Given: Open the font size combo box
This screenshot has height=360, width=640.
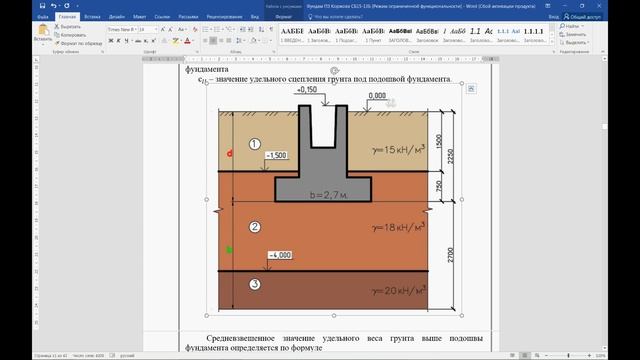Looking at the screenshot, I should [x=148, y=29].
